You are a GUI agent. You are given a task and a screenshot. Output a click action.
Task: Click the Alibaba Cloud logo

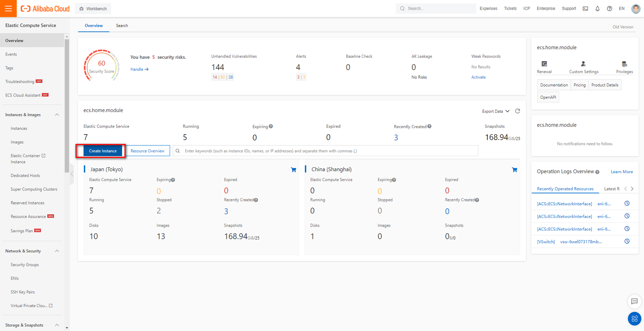(x=45, y=9)
